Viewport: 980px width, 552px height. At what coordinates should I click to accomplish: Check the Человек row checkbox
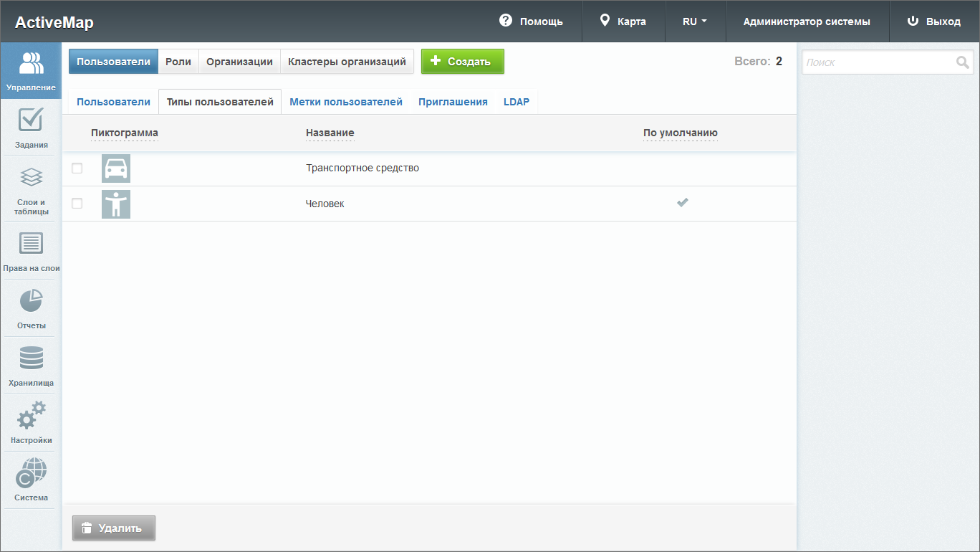pyautogui.click(x=77, y=204)
